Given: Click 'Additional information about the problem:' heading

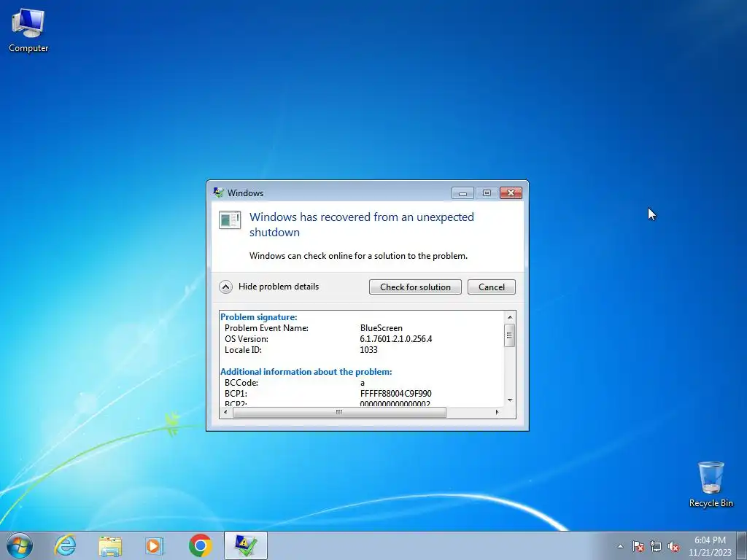Looking at the screenshot, I should (x=306, y=372).
